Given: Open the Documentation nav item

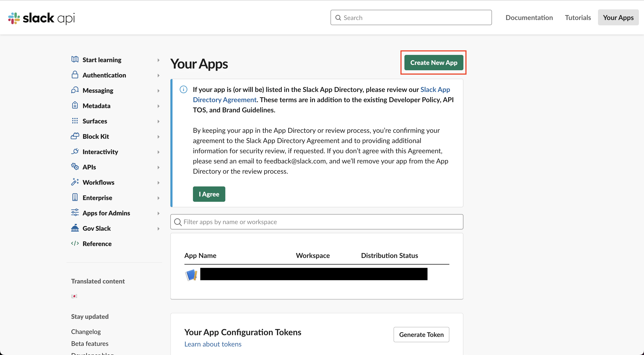Looking at the screenshot, I should coord(529,17).
